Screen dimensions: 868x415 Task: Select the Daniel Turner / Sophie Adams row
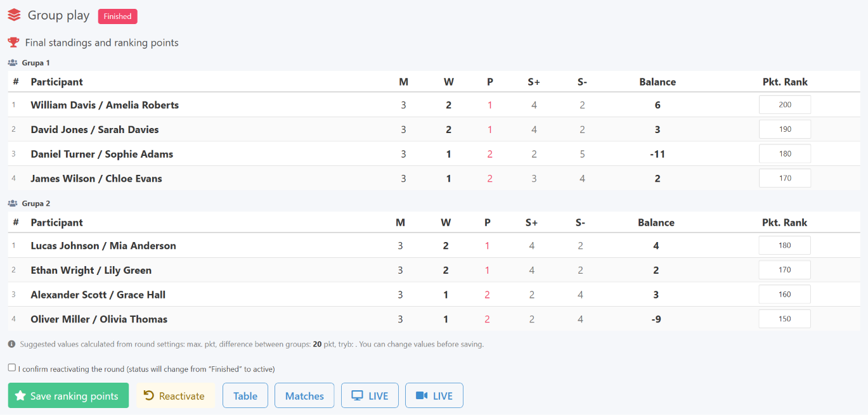pos(434,154)
